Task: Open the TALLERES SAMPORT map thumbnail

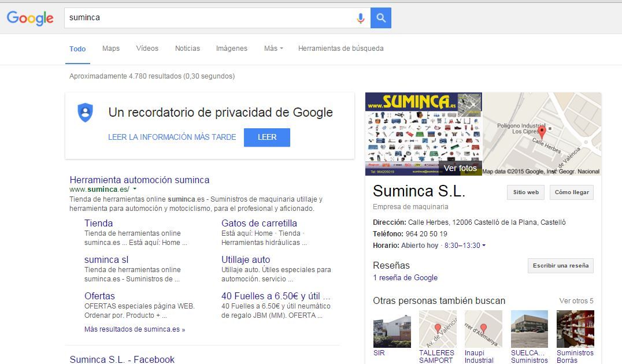Action: coord(438,329)
